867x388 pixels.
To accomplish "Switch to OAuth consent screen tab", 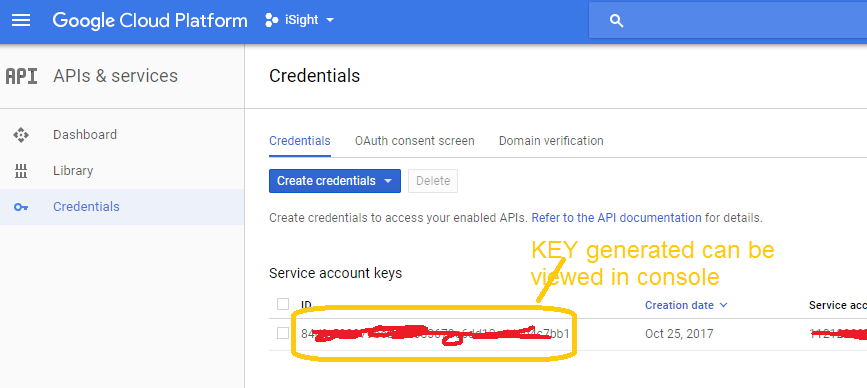I will (415, 141).
